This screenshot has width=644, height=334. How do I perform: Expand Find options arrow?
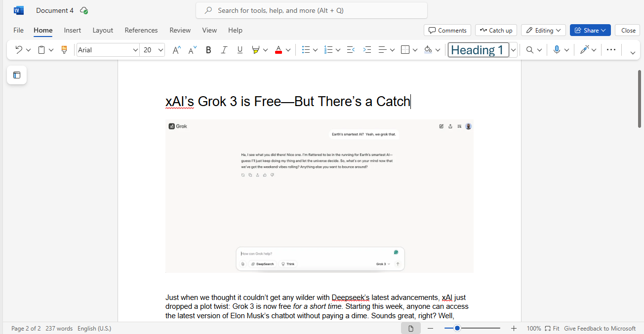coord(539,50)
